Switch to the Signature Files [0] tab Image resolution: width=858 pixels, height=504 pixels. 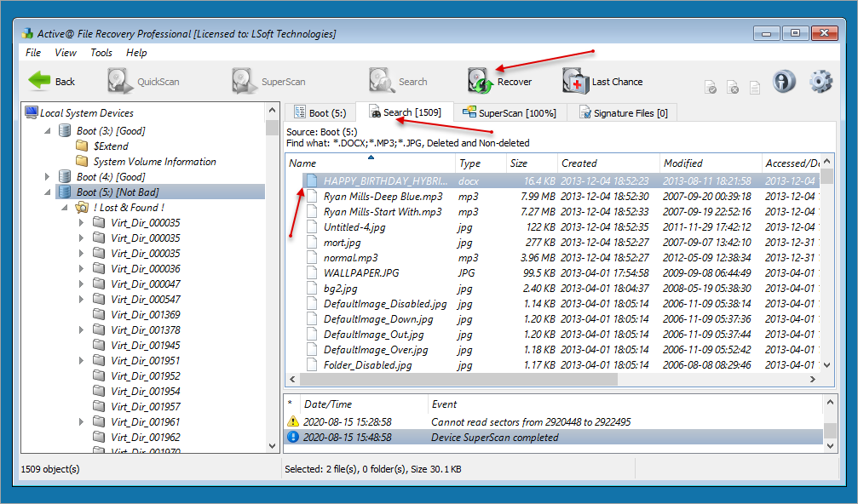click(x=623, y=112)
